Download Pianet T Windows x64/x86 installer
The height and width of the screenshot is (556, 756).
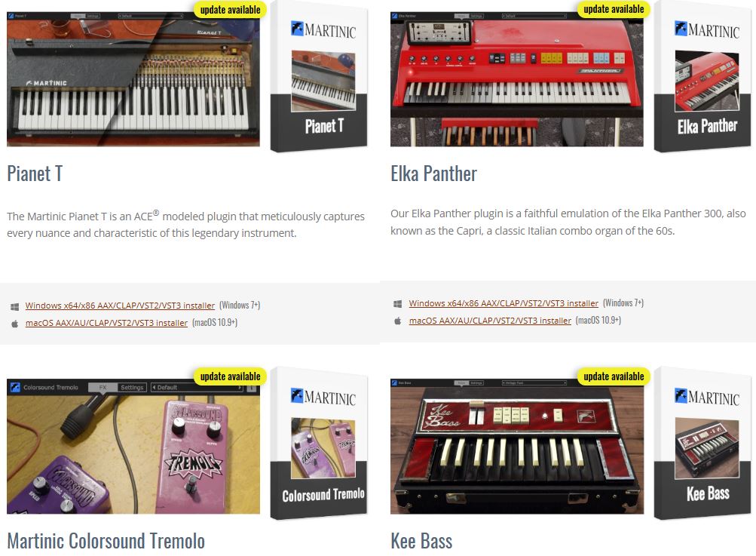(120, 306)
